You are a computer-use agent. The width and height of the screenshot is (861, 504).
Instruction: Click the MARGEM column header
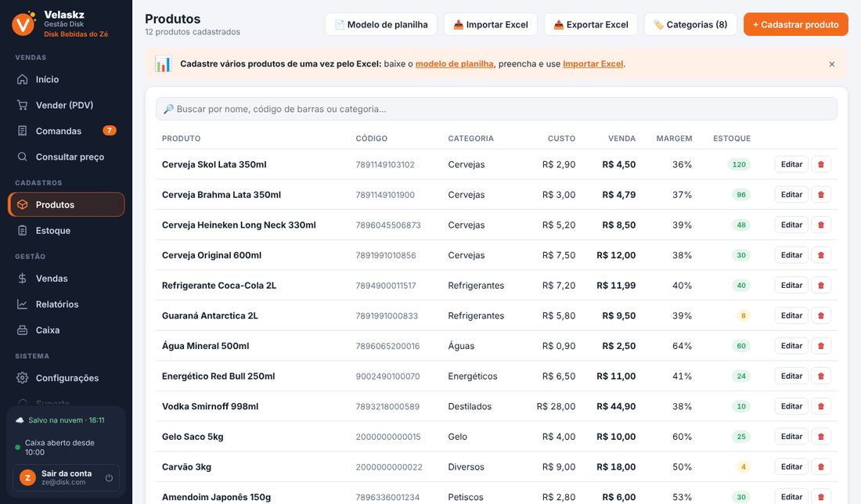[x=674, y=139]
